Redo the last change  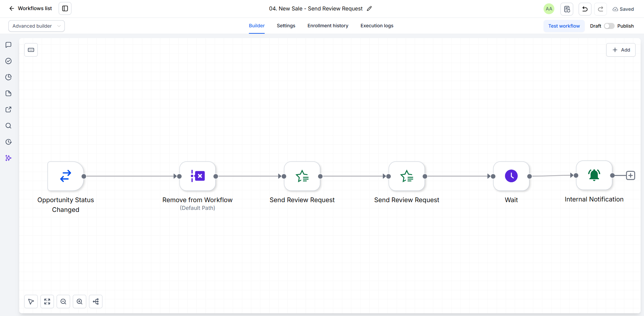pyautogui.click(x=601, y=9)
